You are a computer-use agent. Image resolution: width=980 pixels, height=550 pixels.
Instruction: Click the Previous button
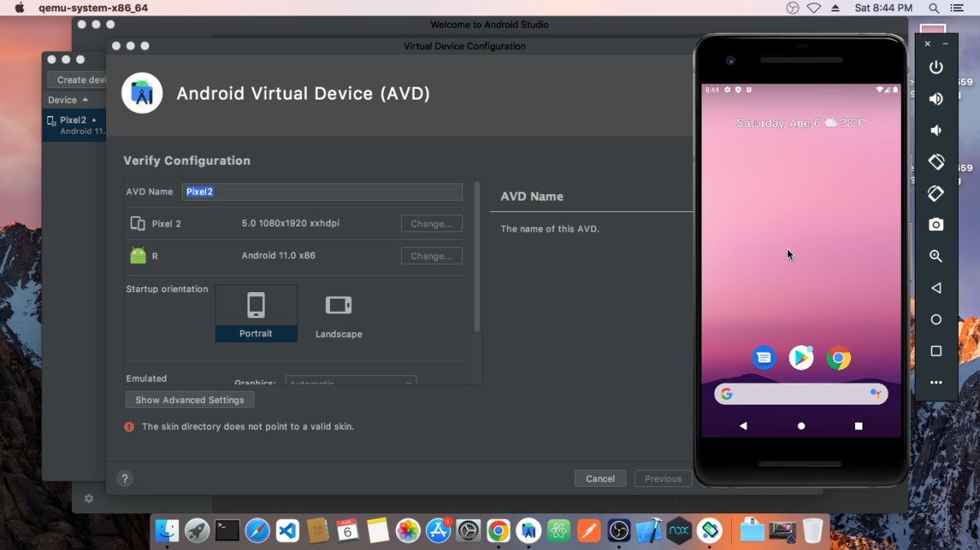point(663,479)
